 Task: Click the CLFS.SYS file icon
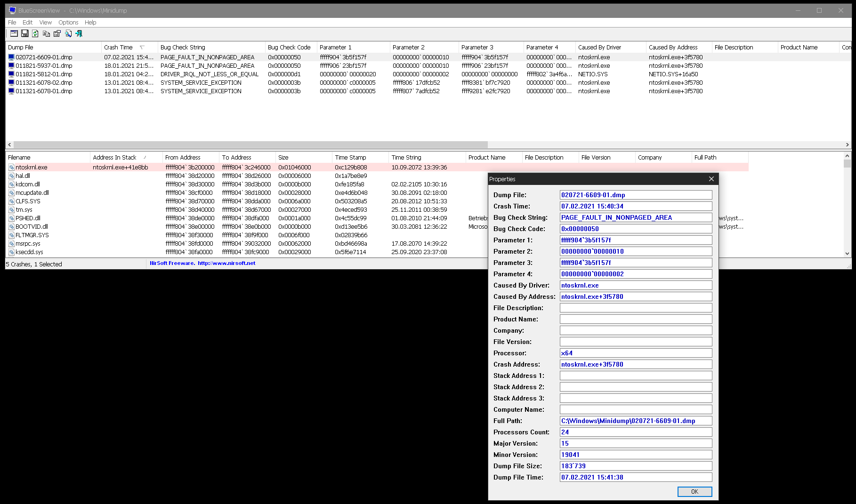click(11, 201)
